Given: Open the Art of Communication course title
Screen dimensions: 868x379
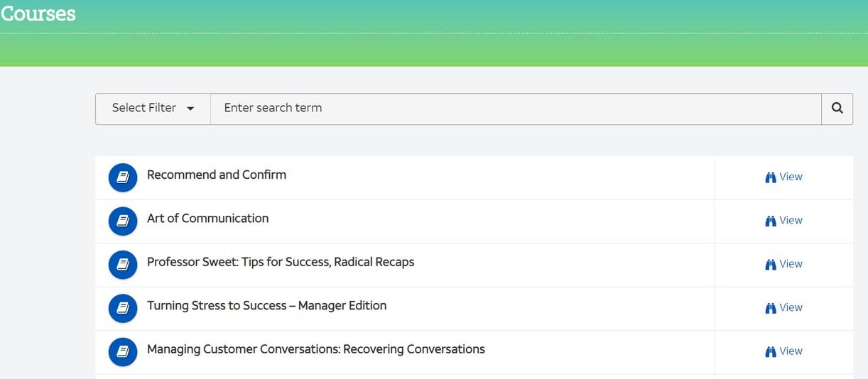Looking at the screenshot, I should coord(207,219).
